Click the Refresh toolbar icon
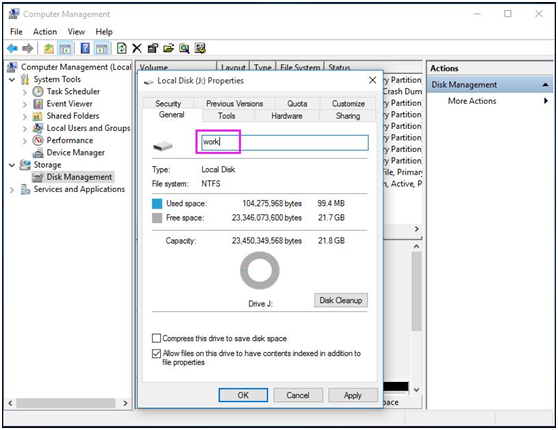Screen dimensions: 558x430 (122, 48)
